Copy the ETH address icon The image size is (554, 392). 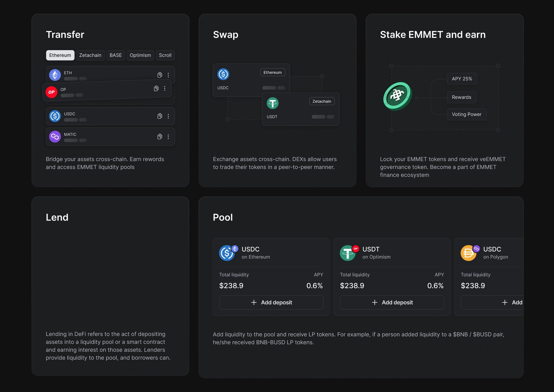[160, 75]
